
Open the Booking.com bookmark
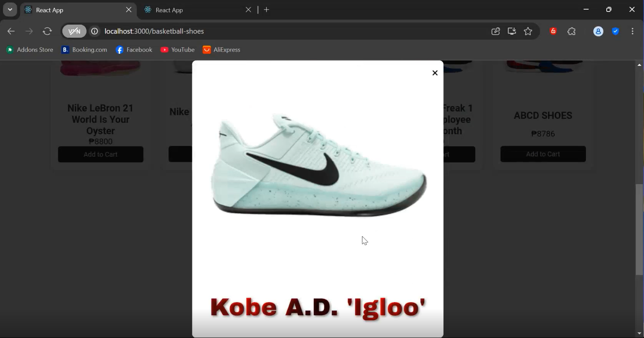[x=85, y=50]
